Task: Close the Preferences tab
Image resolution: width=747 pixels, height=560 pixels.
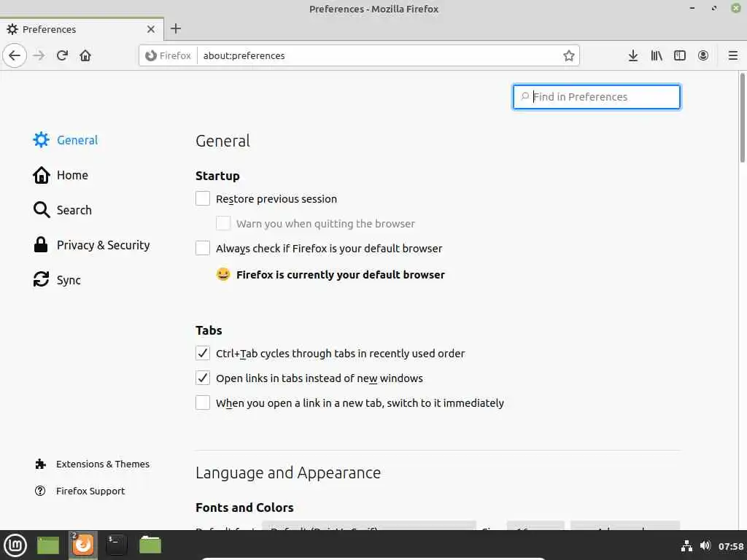Action: pos(151,29)
